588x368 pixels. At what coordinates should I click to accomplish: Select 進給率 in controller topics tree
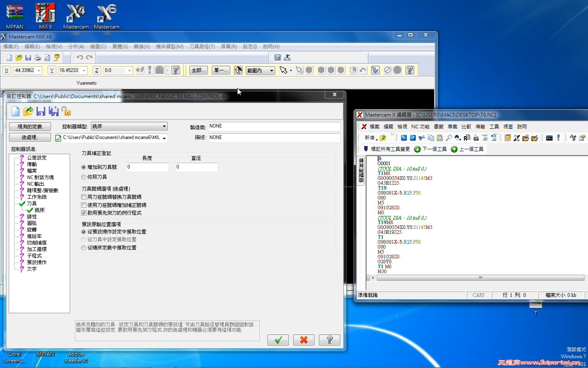point(34,236)
